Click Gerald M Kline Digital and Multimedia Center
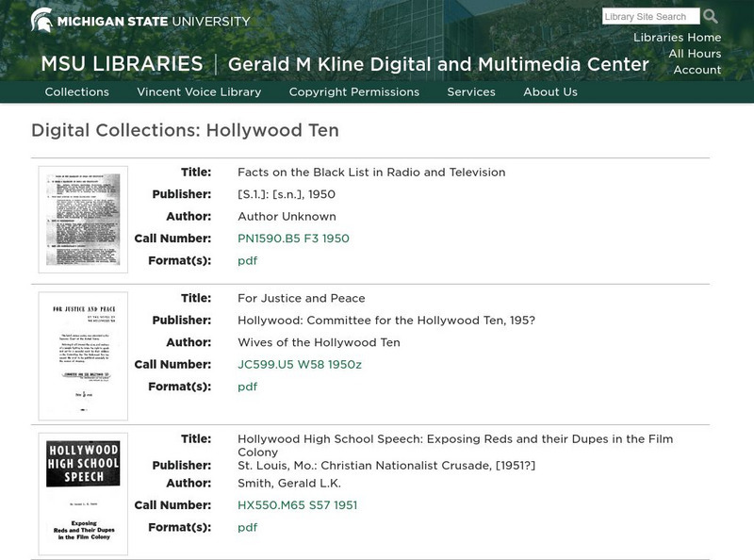Image resolution: width=754 pixels, height=560 pixels. pos(438,64)
